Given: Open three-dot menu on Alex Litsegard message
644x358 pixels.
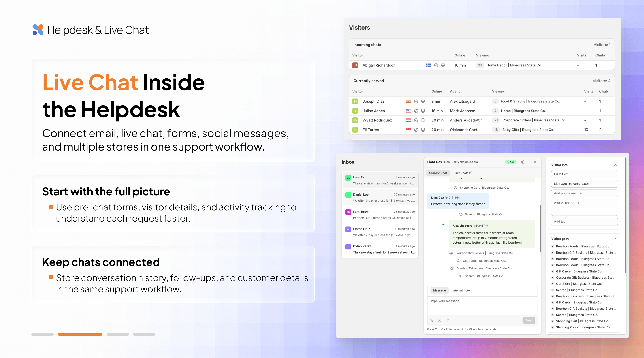Looking at the screenshot, I should click(529, 225).
